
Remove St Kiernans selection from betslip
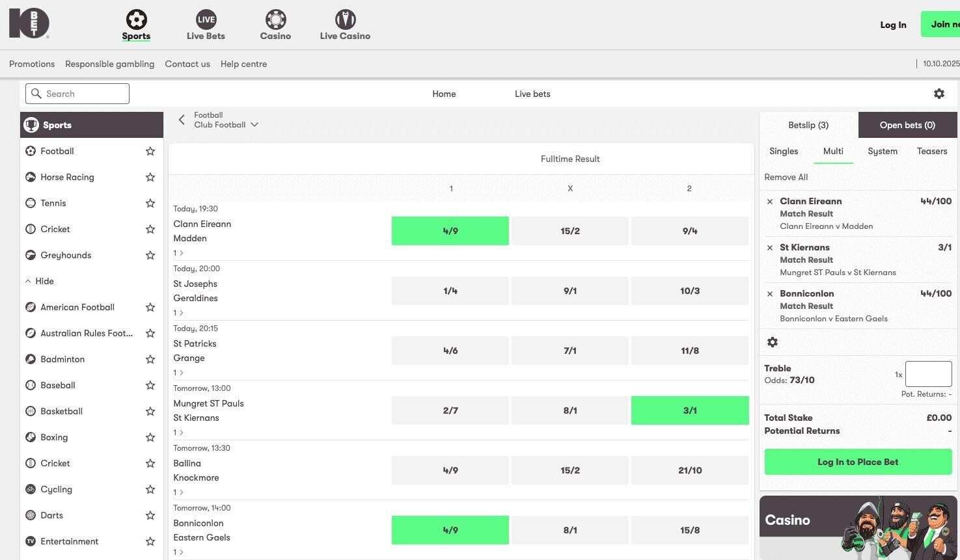click(770, 248)
